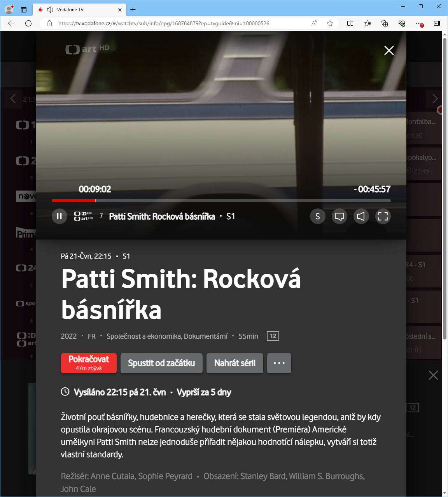Close the Vodafone TV tab

pyautogui.click(x=120, y=10)
